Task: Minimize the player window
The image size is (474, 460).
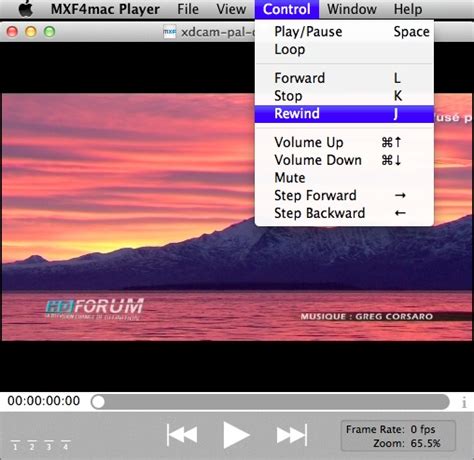Action: pyautogui.click(x=31, y=32)
